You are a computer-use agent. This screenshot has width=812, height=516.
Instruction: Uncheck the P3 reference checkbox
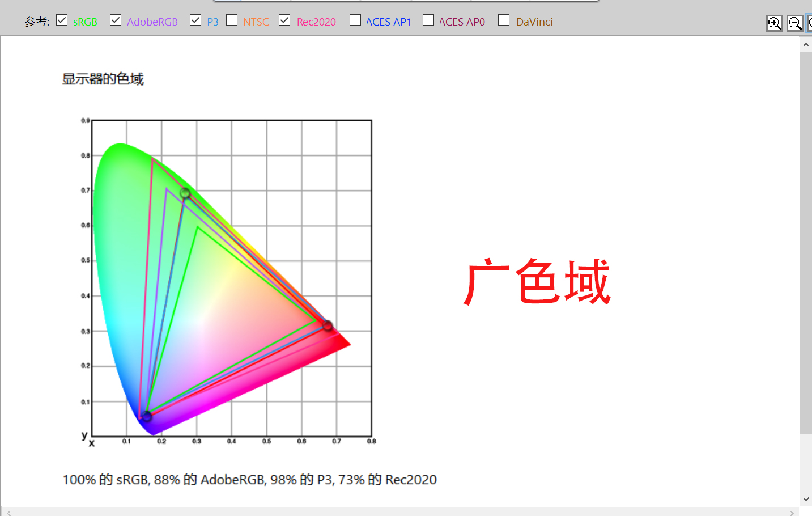pos(195,20)
